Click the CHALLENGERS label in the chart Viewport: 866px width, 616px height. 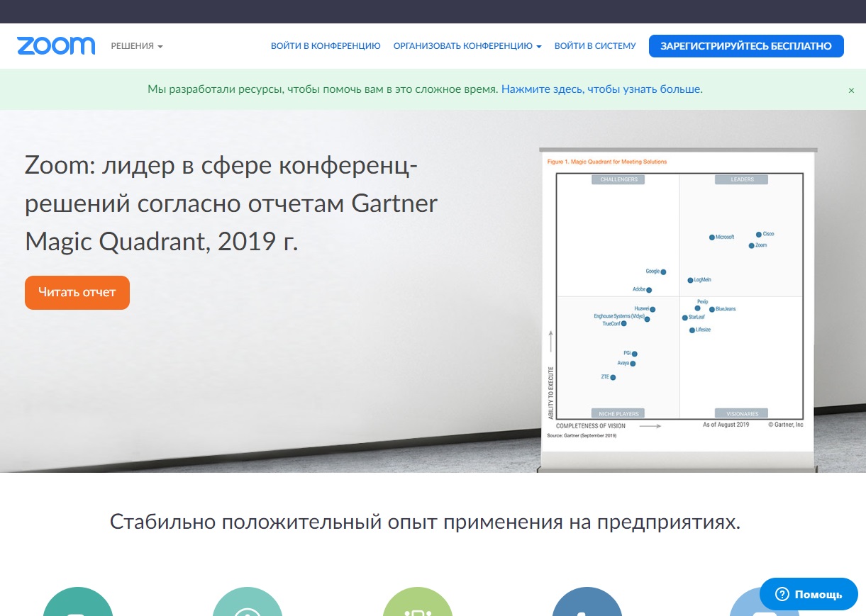click(618, 179)
